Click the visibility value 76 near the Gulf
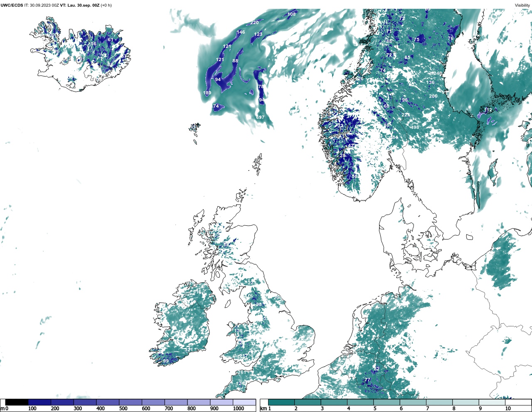532x412 pixels. coord(451,38)
